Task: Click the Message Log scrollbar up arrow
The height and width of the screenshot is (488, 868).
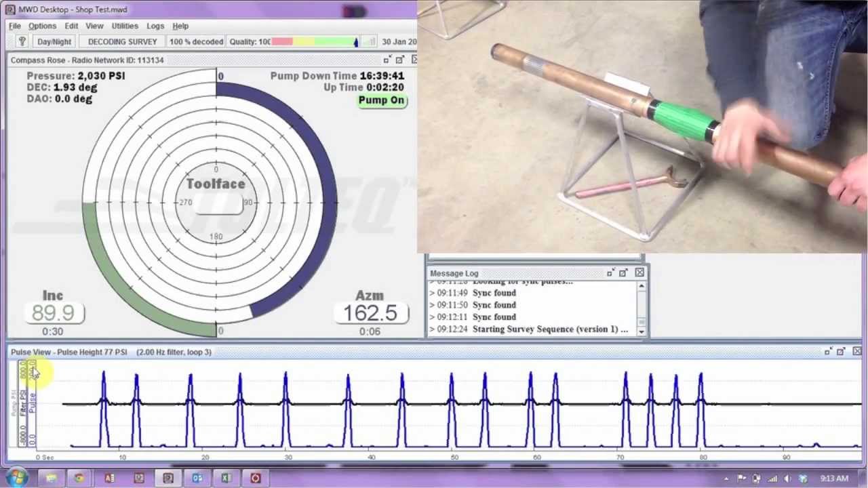Action: click(641, 286)
